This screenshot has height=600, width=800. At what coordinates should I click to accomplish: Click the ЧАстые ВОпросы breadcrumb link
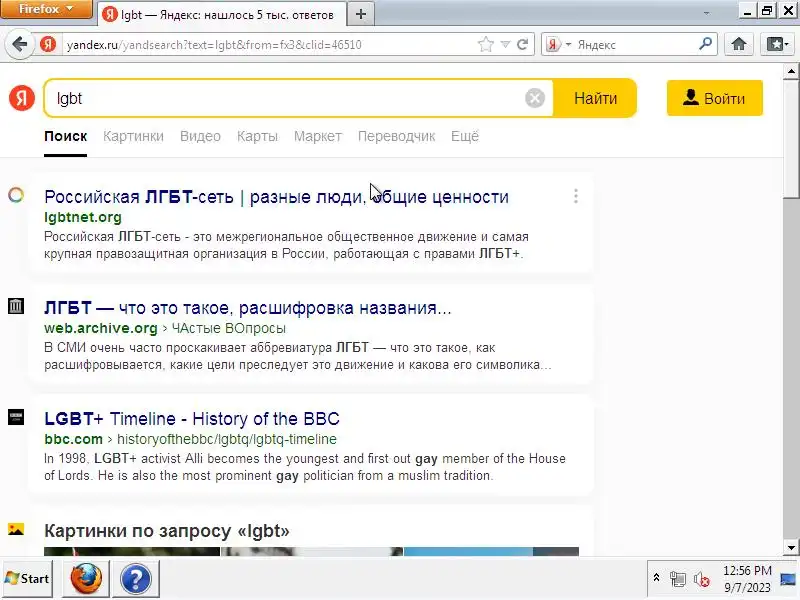coord(228,329)
